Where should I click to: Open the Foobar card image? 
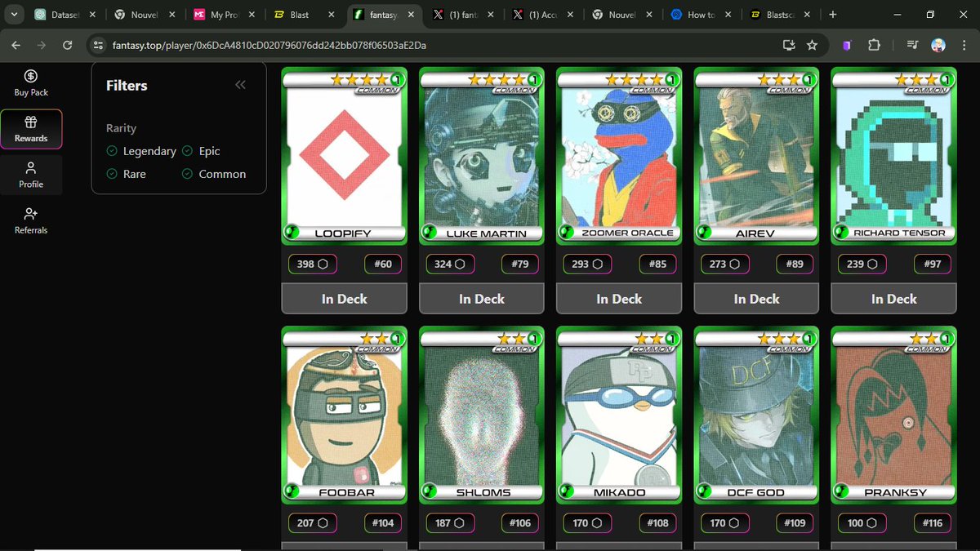point(344,415)
